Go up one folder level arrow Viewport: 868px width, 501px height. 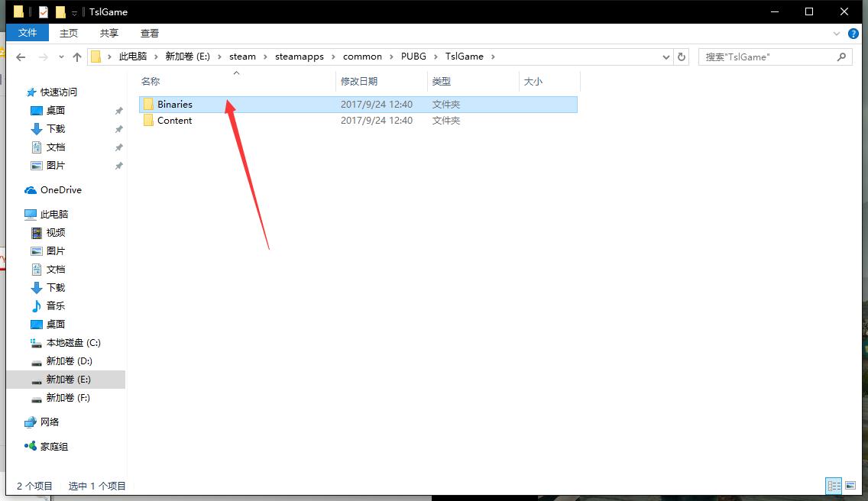(x=77, y=57)
